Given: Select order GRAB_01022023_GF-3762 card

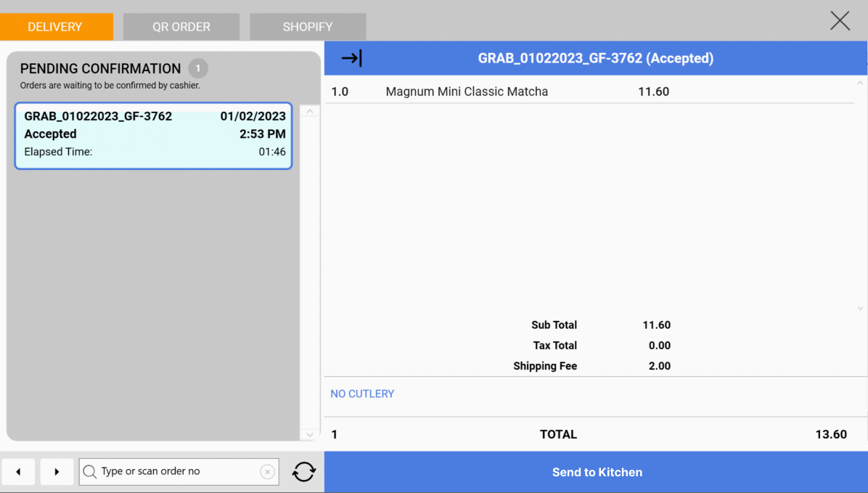Looking at the screenshot, I should [x=153, y=136].
